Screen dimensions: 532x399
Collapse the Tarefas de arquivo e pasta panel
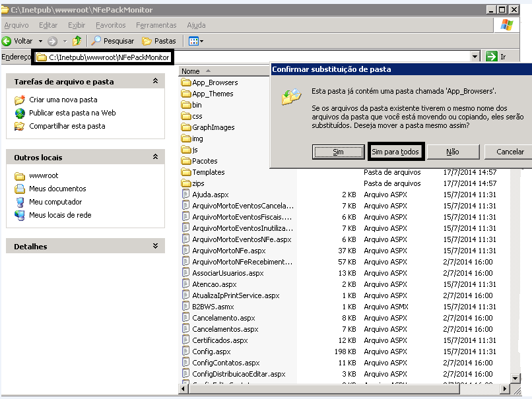coord(155,81)
